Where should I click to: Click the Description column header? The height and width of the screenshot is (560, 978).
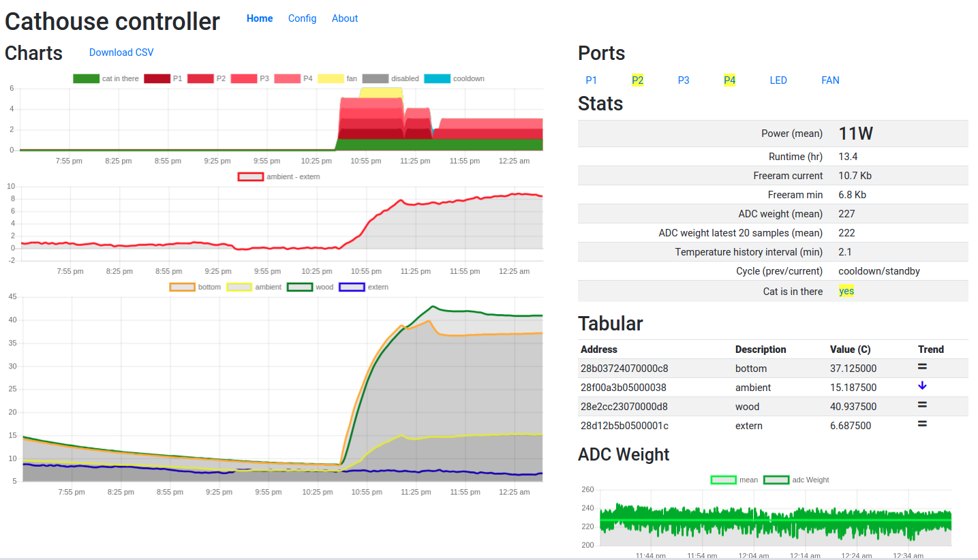pos(761,349)
